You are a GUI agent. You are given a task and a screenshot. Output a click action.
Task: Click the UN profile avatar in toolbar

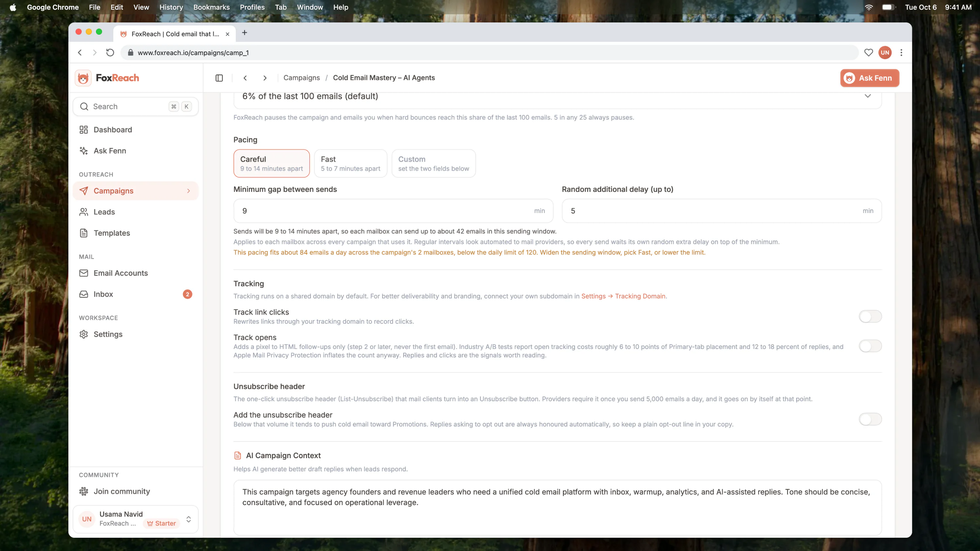pos(885,52)
